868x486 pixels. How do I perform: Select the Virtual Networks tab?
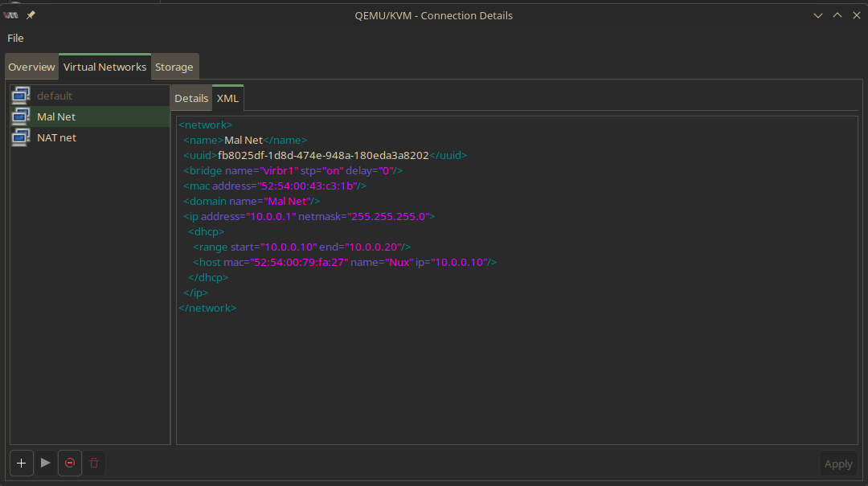pos(104,67)
